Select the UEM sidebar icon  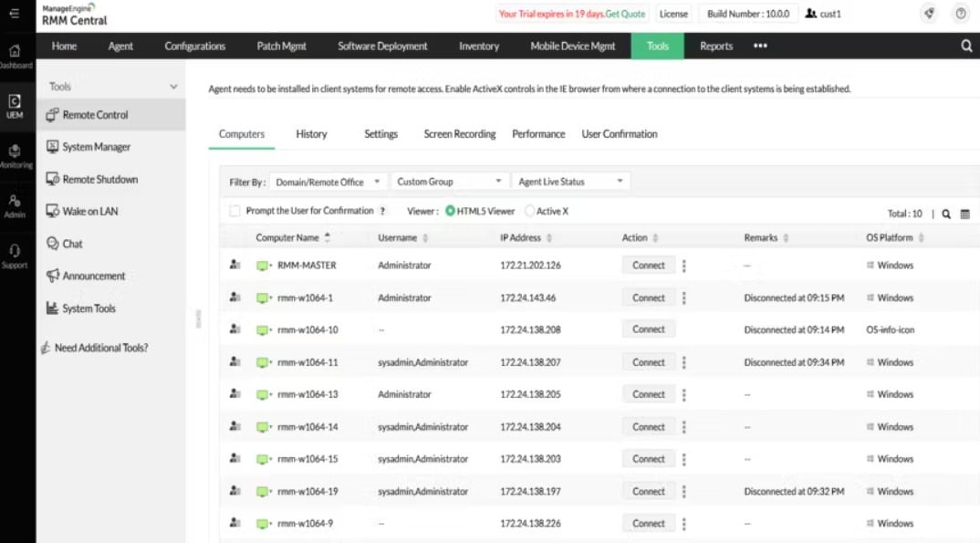(15, 106)
